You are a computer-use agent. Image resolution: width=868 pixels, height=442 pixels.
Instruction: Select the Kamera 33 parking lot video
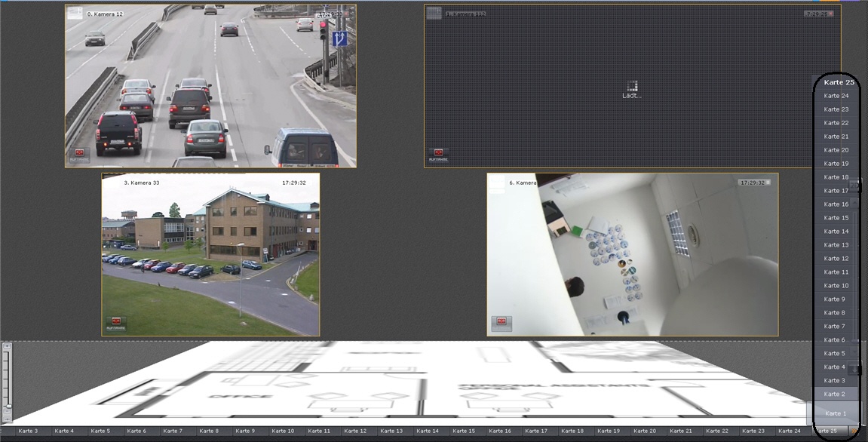coord(210,254)
